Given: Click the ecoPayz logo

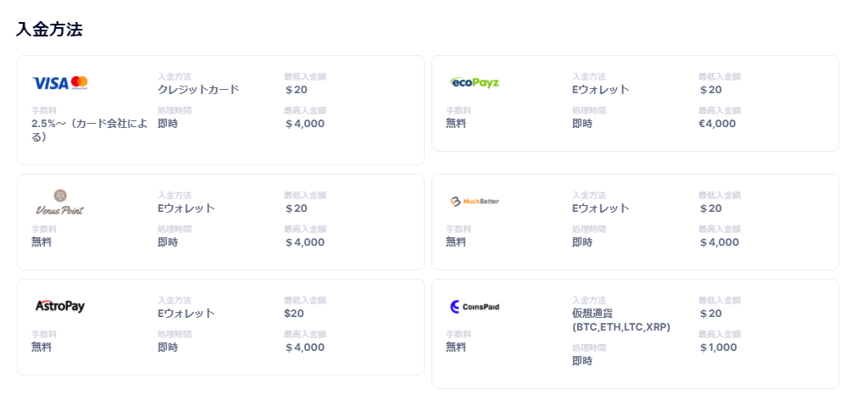Looking at the screenshot, I should [x=475, y=82].
